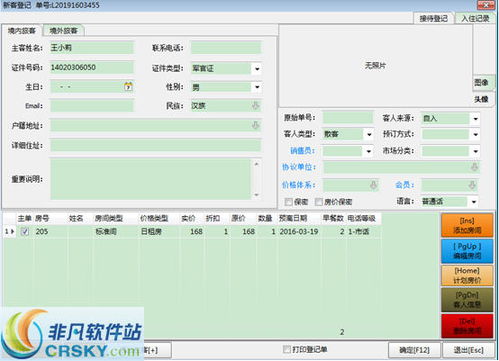
Task: Open the 语言 dropdown
Action: pyautogui.click(x=474, y=202)
